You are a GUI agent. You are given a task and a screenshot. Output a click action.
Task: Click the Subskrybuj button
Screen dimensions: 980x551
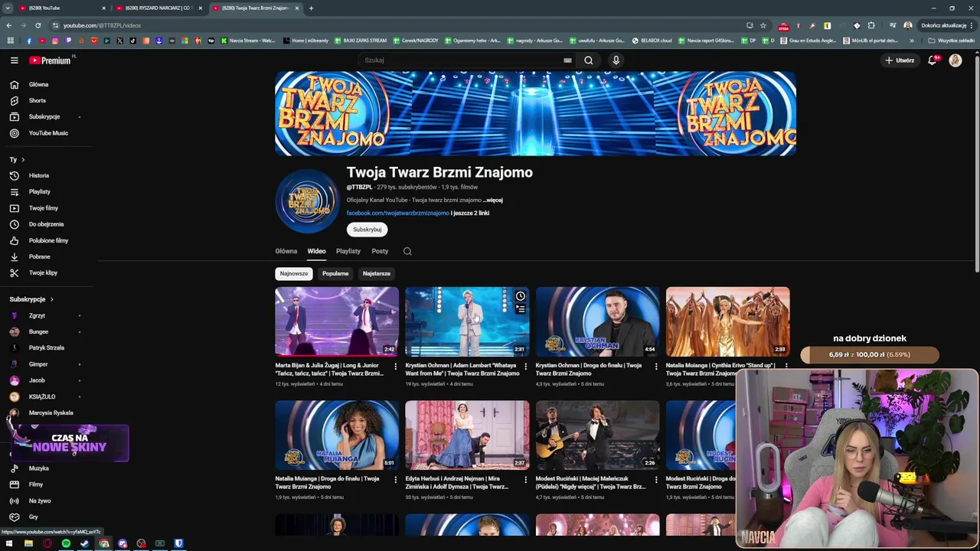367,230
